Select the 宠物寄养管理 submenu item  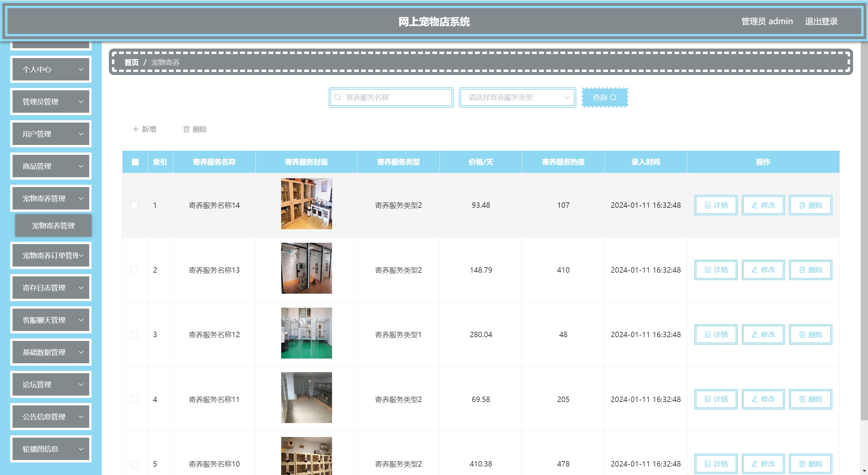coord(53,226)
